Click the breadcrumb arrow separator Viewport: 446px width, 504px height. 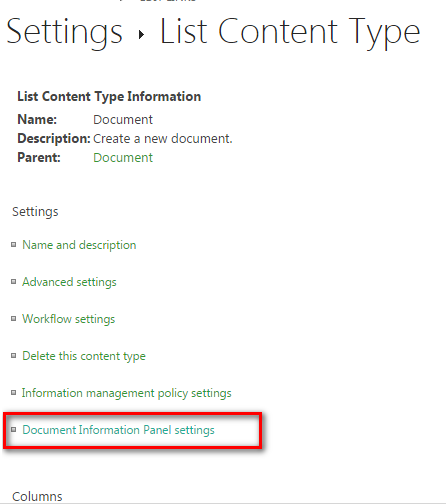click(x=141, y=34)
